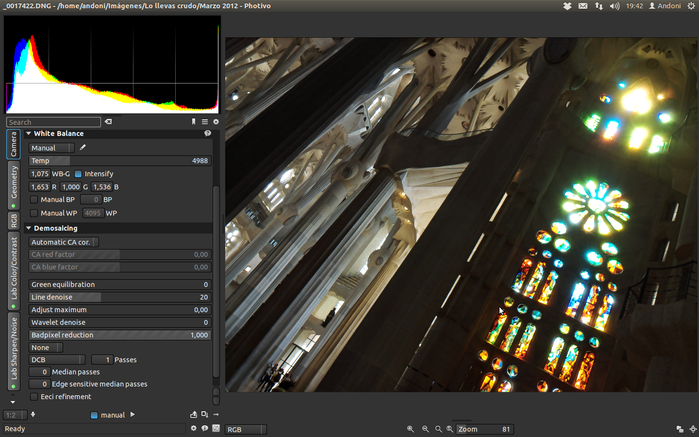Open White Balance help speech bubble
Viewport: 699px width, 437px height.
point(207,133)
